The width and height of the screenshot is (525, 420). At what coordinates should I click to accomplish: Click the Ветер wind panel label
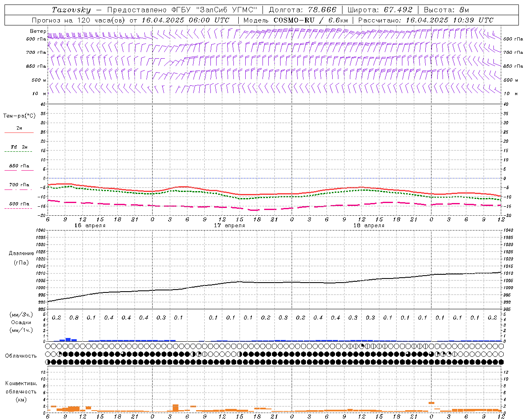[38, 31]
